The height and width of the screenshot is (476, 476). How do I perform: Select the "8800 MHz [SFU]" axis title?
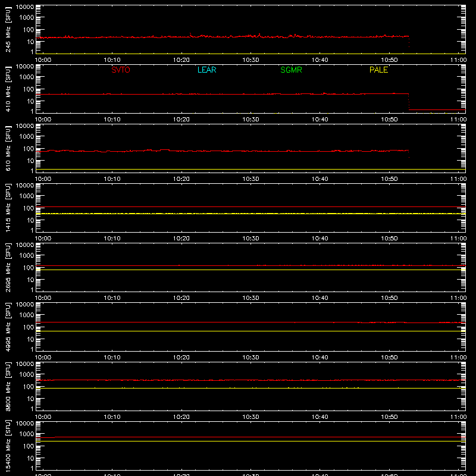[8, 386]
